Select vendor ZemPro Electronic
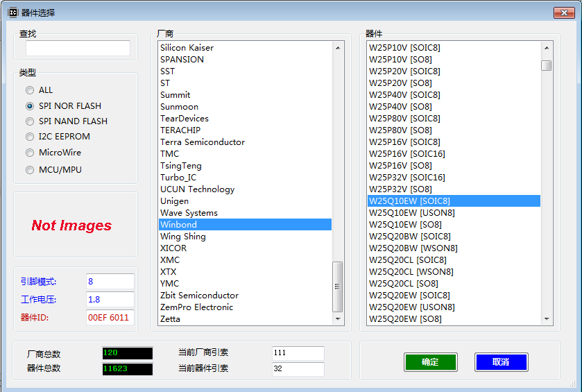The image size is (582, 392). pyautogui.click(x=245, y=307)
